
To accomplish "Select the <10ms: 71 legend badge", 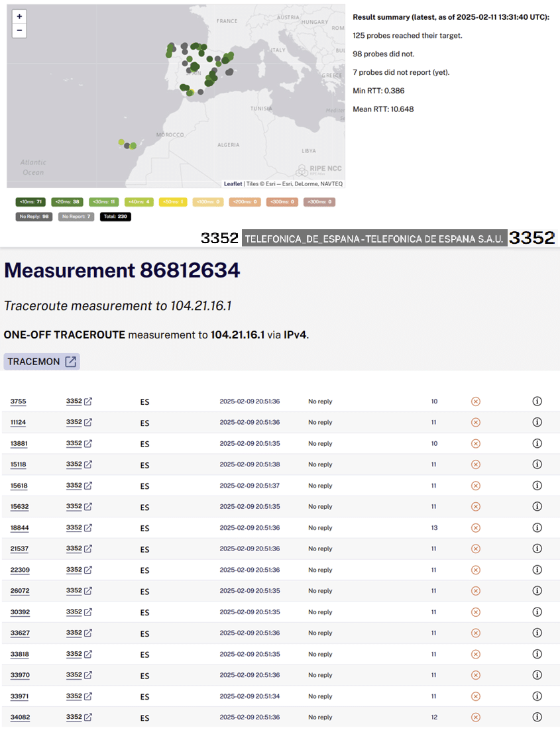I will pyautogui.click(x=30, y=202).
